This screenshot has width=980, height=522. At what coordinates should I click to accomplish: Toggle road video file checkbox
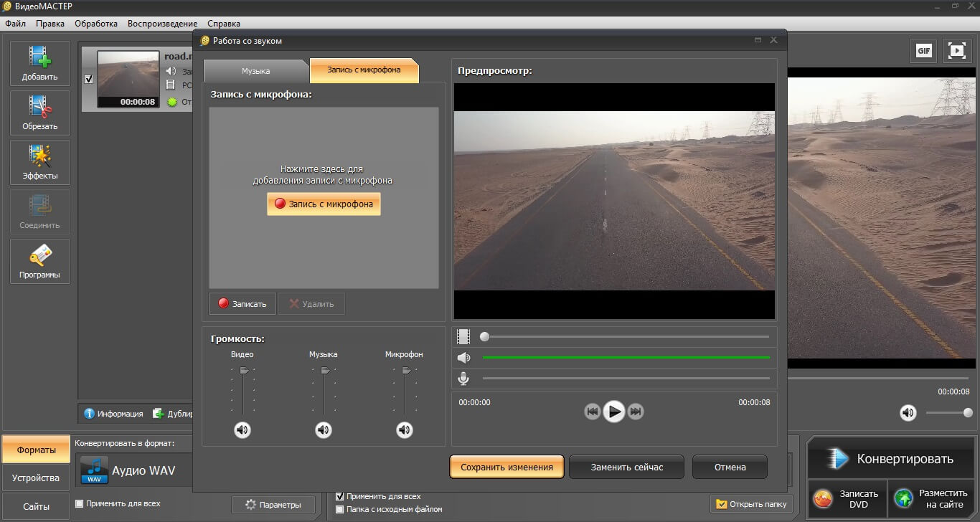89,80
